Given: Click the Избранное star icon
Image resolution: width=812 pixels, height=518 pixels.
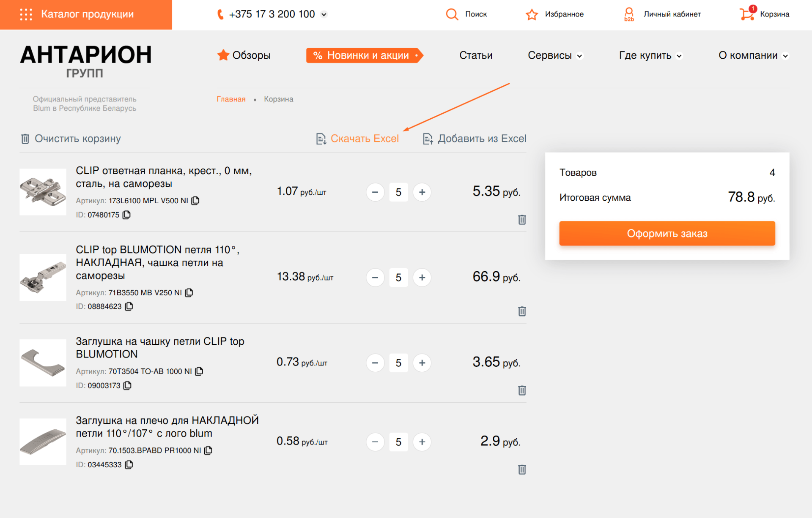Looking at the screenshot, I should pyautogui.click(x=532, y=14).
